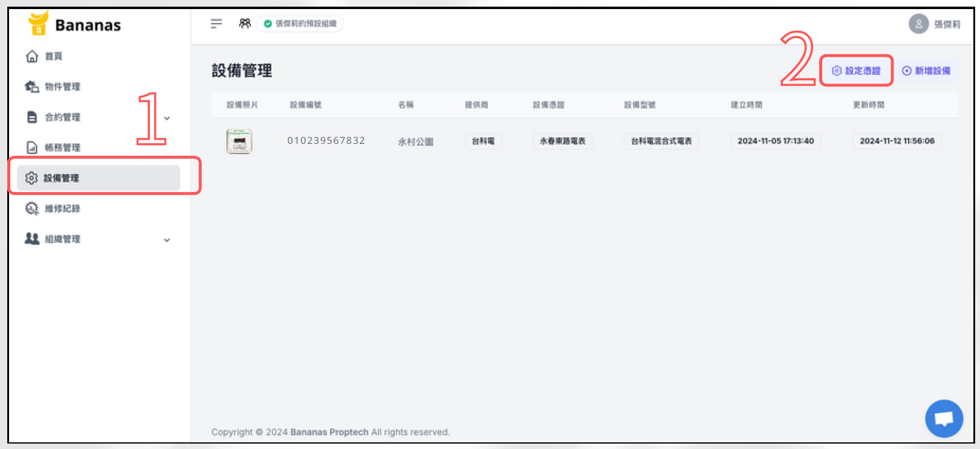Click the 台科電 provider tag
Viewport: 980px width, 449px height.
coord(483,141)
